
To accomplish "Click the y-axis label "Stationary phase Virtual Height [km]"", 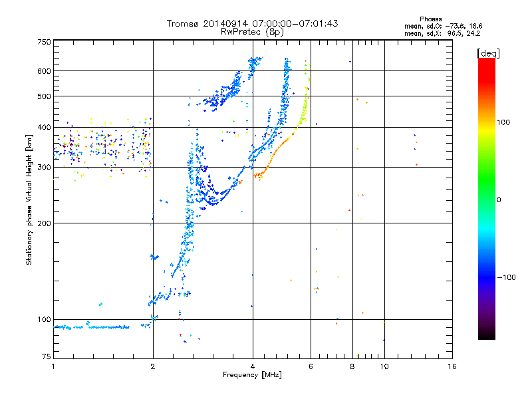I will 29,199.
